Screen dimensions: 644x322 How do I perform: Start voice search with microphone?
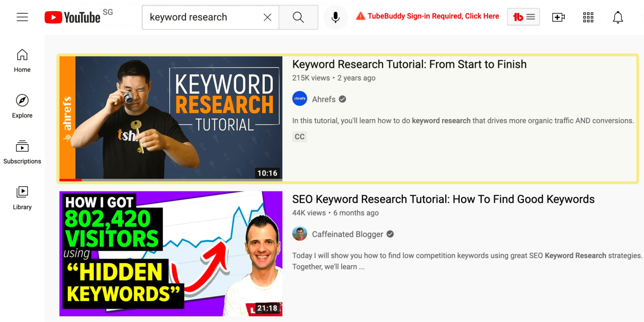pos(335,17)
